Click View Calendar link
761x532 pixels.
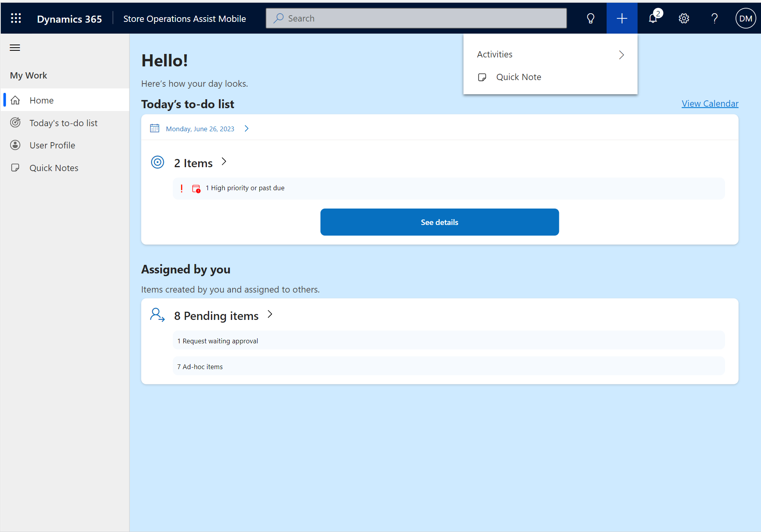tap(710, 104)
